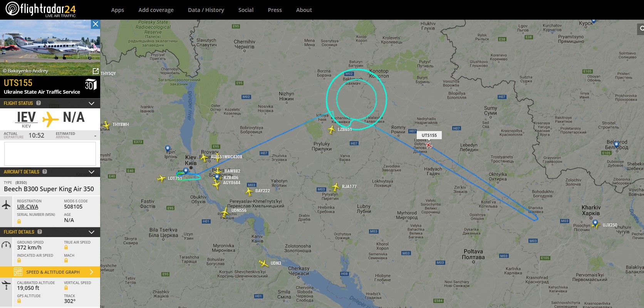The width and height of the screenshot is (644, 308).
Task: Open the 3D view icon
Action: point(91,84)
